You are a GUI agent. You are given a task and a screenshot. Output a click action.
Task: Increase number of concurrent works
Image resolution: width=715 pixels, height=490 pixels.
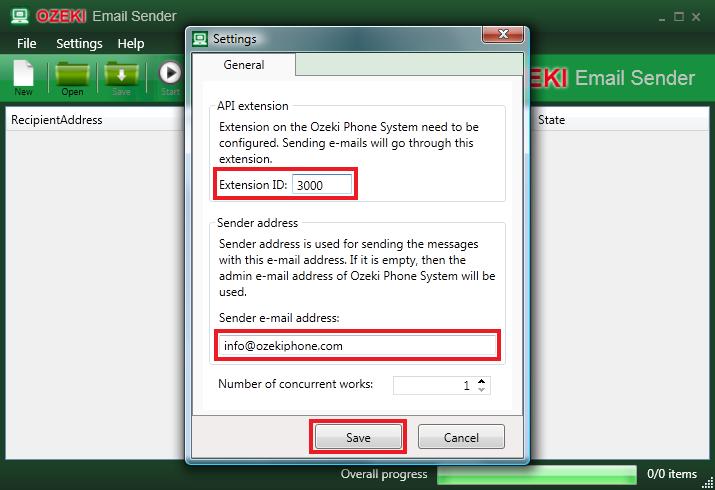coord(482,381)
